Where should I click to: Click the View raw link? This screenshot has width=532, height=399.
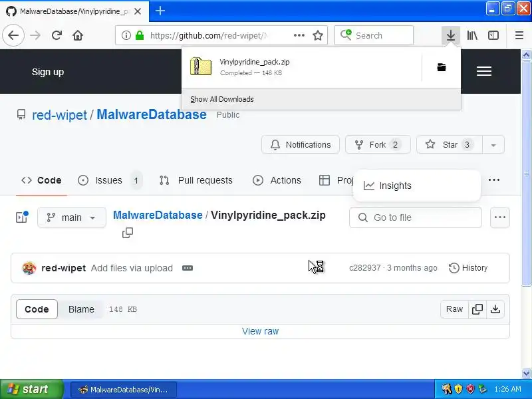(260, 331)
